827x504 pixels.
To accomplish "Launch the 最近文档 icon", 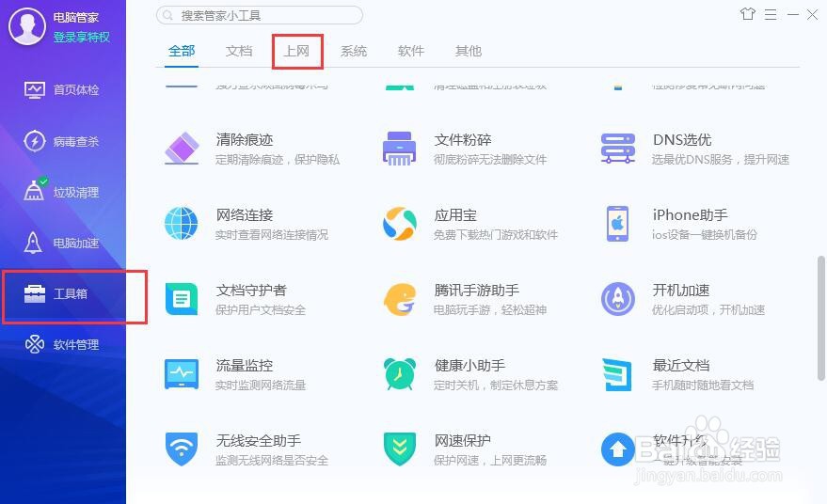I will click(x=617, y=374).
